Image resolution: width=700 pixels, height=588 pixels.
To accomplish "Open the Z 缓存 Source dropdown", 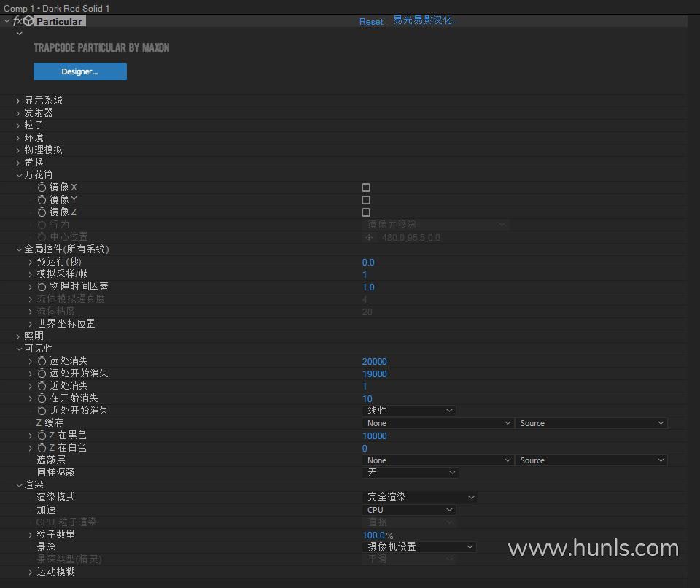I will pos(591,423).
